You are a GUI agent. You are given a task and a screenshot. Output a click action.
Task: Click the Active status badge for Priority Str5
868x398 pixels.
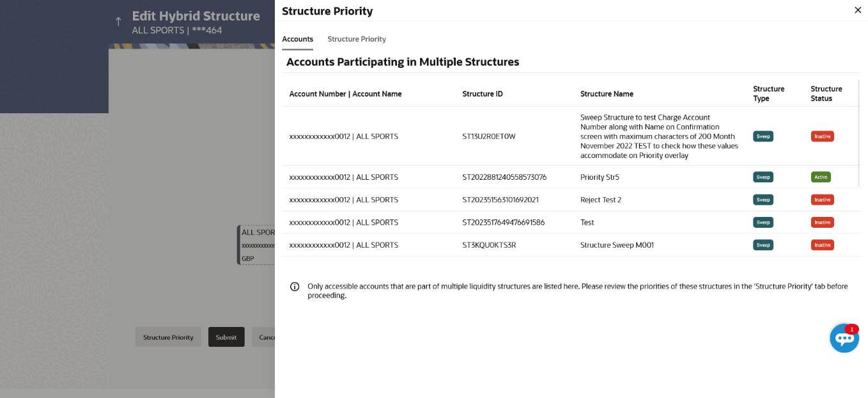tap(821, 177)
